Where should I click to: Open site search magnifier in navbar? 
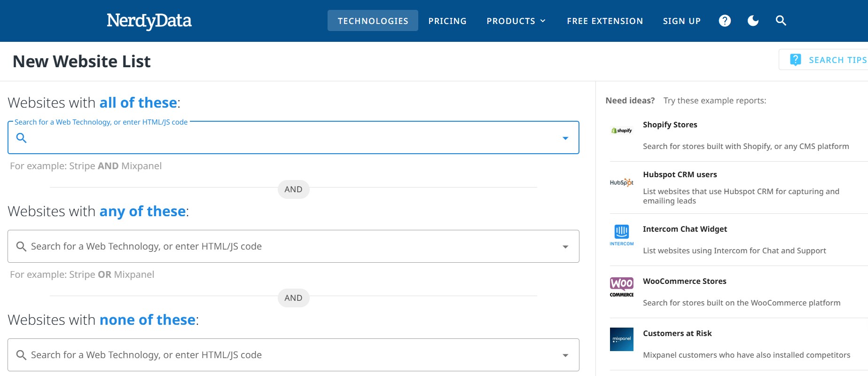781,21
